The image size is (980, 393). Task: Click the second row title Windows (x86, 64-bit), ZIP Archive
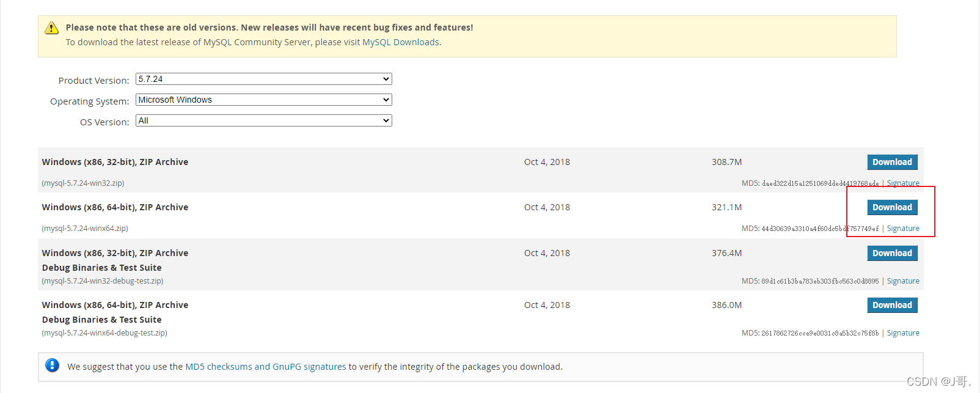[115, 207]
